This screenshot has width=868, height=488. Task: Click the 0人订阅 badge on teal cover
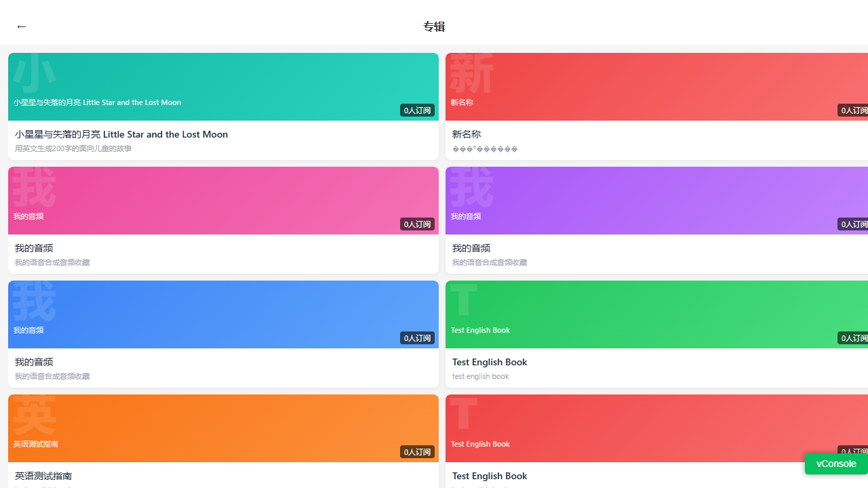click(x=417, y=110)
